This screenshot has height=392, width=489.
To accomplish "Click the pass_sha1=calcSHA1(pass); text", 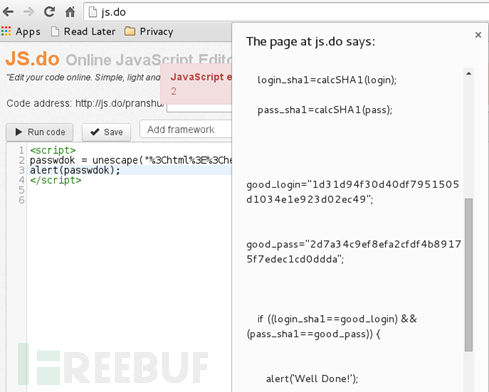I will 325,110.
